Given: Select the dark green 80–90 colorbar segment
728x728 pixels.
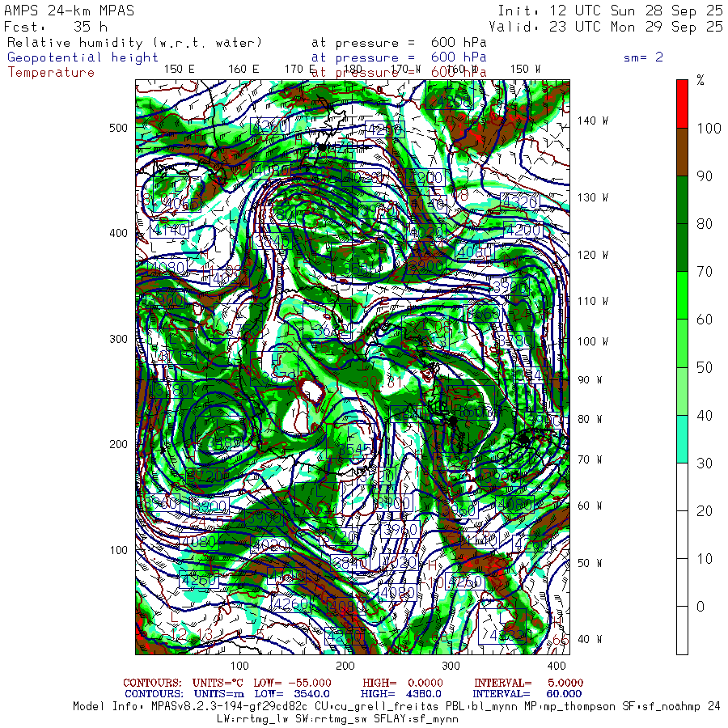Looking at the screenshot, I should point(682,200).
